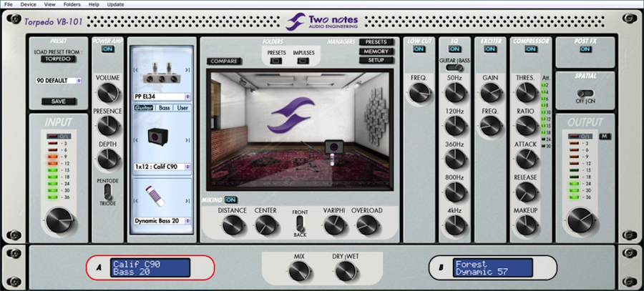Select next cabinet arrow
This screenshot has width=644, height=291.
187,139
